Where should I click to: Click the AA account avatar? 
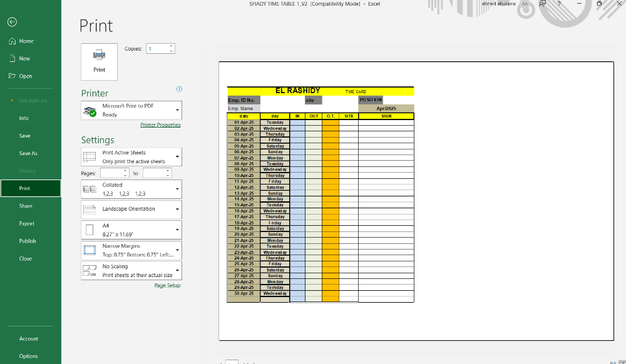point(525,4)
